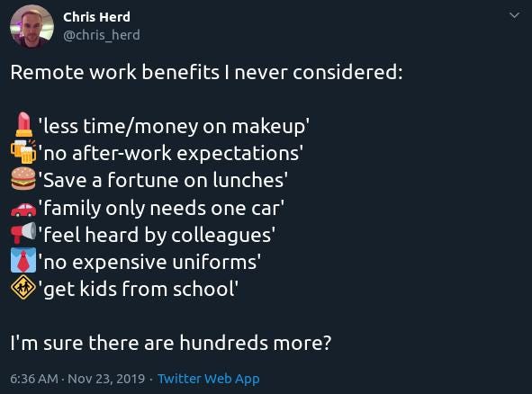Open the Chris Herd display name link
The width and height of the screenshot is (532, 394).
(96, 17)
